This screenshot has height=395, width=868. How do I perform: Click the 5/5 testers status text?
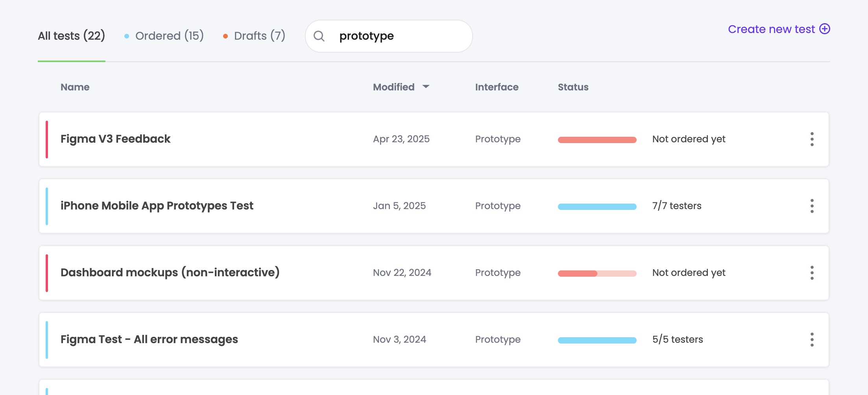click(x=678, y=340)
